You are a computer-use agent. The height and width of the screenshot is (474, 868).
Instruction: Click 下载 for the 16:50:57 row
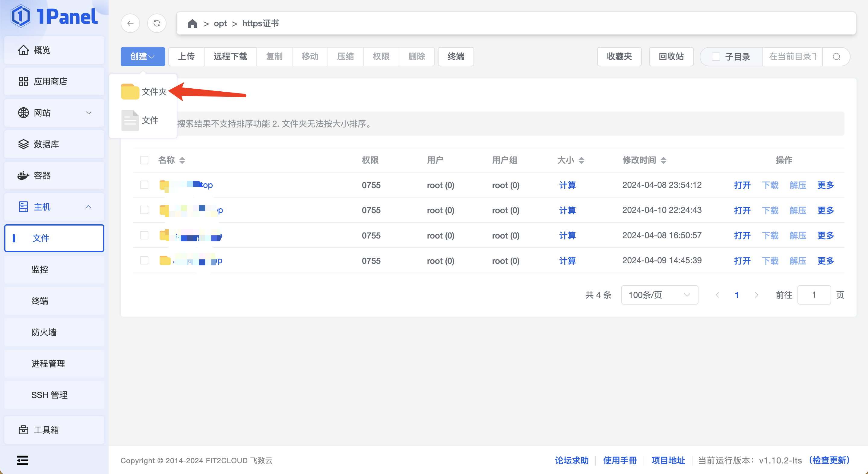(x=770, y=235)
